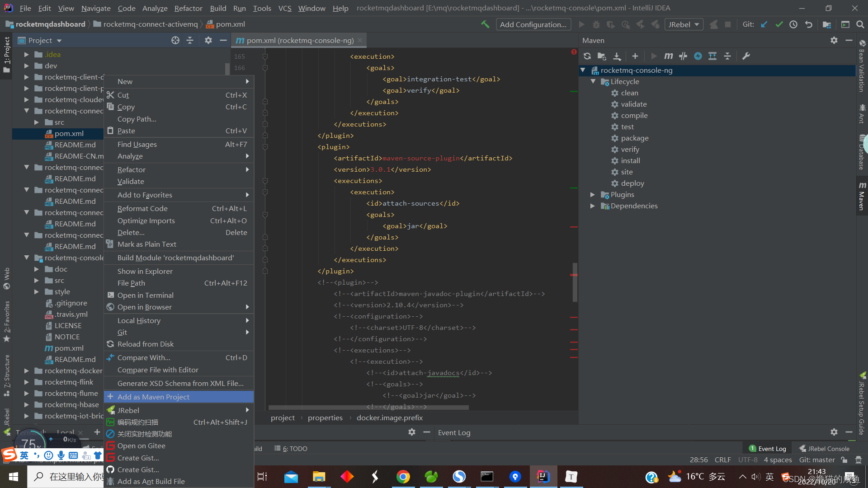Click the editor vertical scrollbar thumb

pyautogui.click(x=575, y=282)
